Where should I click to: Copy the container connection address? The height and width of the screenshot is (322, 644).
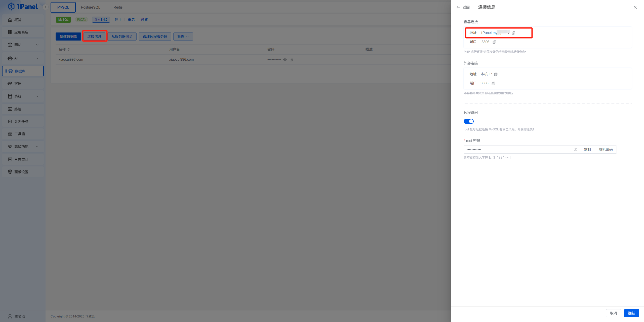(513, 33)
